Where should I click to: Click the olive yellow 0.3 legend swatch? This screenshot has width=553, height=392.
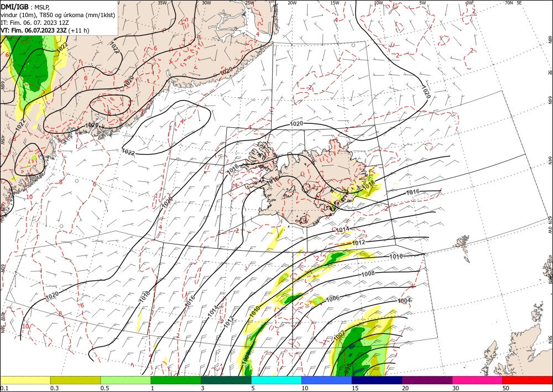pos(75,380)
